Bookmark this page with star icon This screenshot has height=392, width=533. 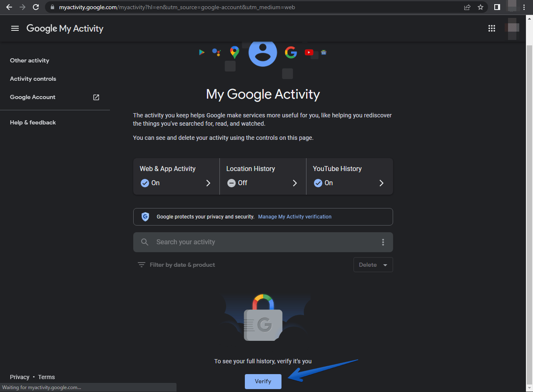click(481, 7)
